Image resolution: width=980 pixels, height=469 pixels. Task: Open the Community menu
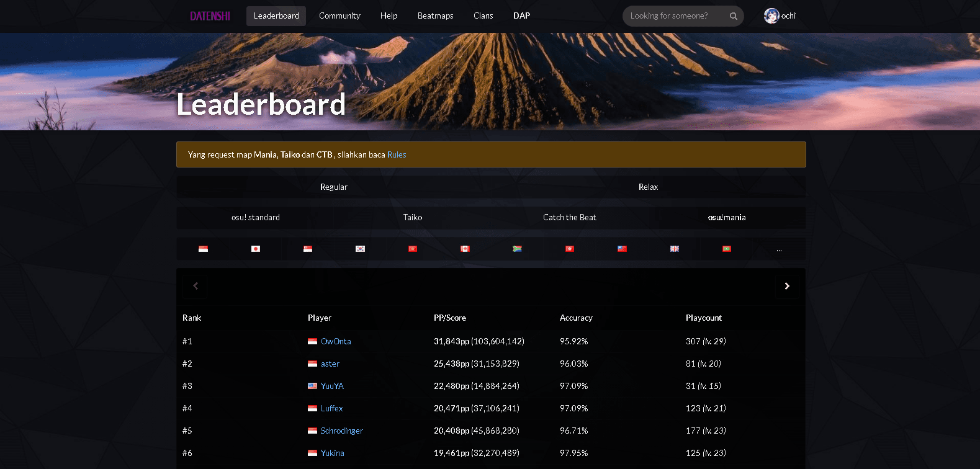[339, 16]
